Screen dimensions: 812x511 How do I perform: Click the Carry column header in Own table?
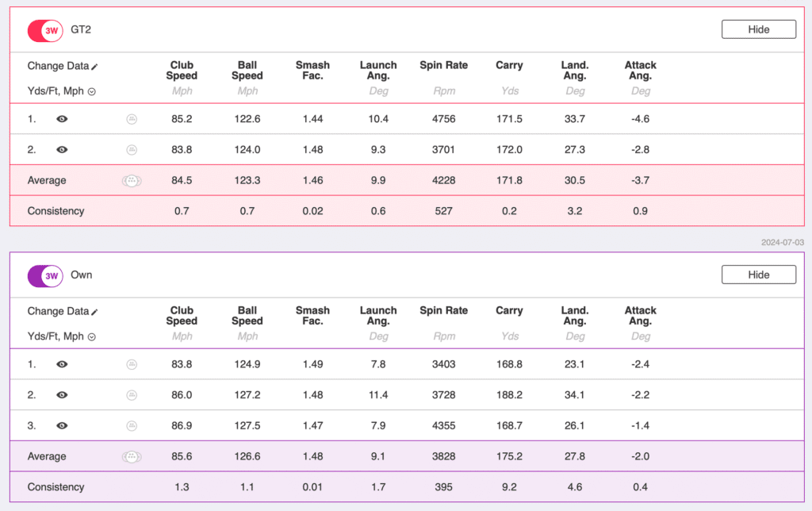click(x=509, y=311)
